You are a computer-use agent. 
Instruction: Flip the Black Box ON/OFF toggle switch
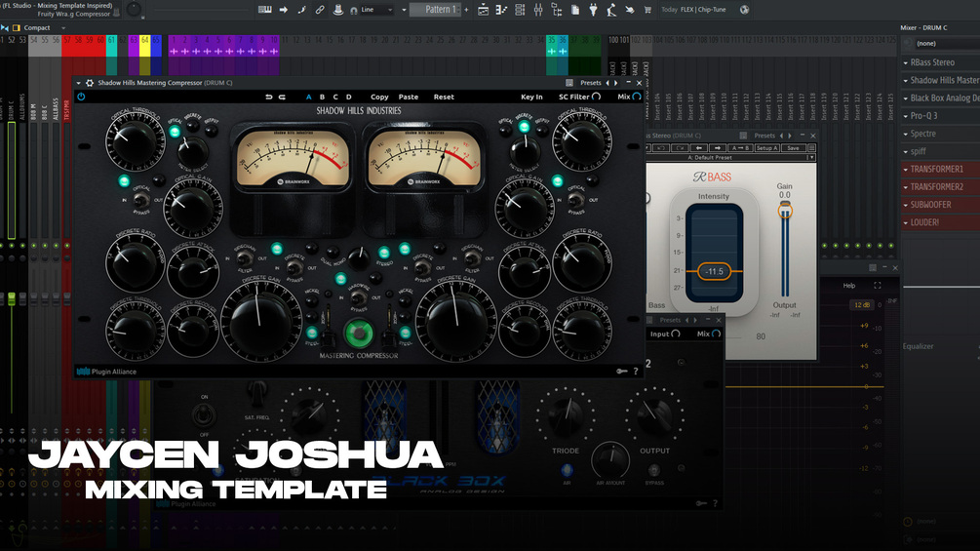[204, 414]
